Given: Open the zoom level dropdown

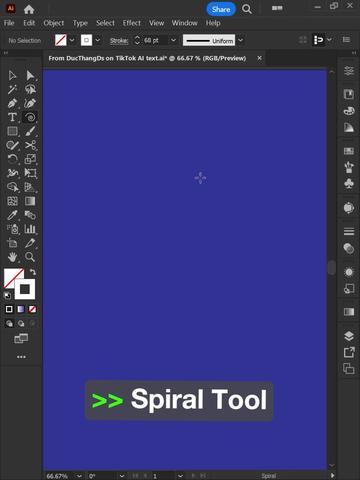Looking at the screenshot, I should [79, 476].
